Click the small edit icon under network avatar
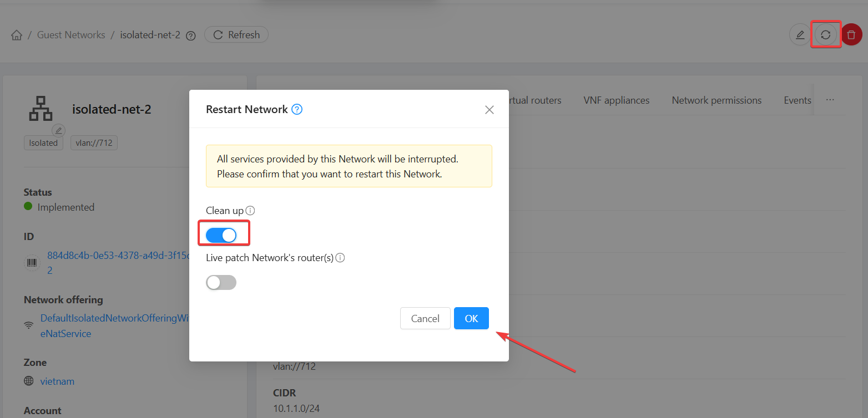This screenshot has width=868, height=418. tap(58, 130)
